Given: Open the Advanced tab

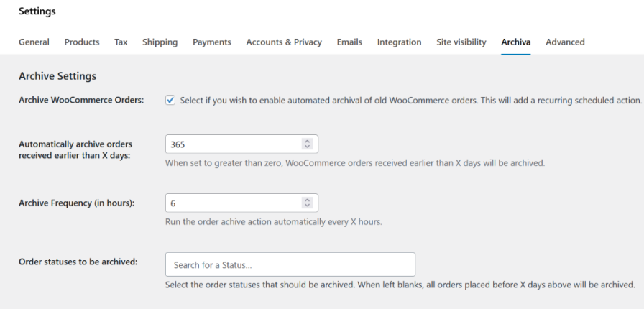Looking at the screenshot, I should point(565,42).
